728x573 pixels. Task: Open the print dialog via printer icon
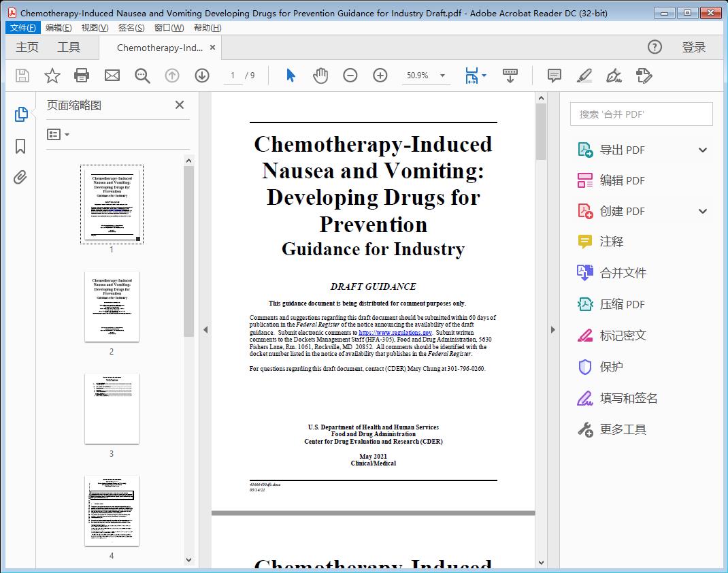click(x=82, y=76)
